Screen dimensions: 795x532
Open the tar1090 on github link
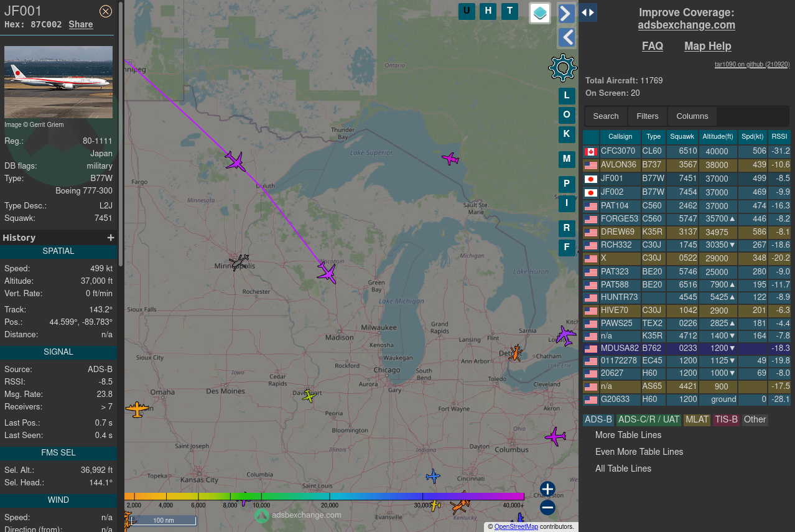[x=752, y=64]
